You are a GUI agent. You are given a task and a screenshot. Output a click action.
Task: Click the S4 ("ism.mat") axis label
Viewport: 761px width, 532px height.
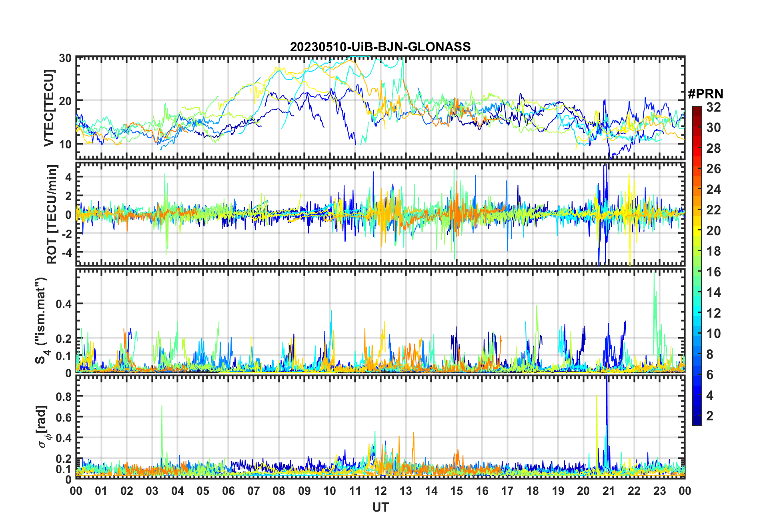(42, 320)
